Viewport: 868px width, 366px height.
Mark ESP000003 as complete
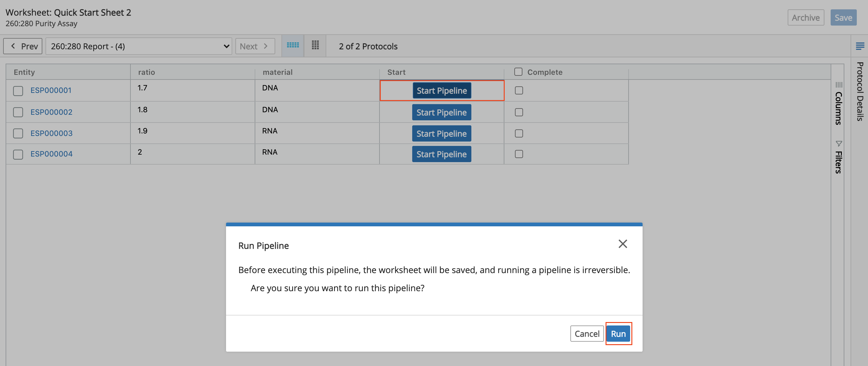pyautogui.click(x=519, y=133)
